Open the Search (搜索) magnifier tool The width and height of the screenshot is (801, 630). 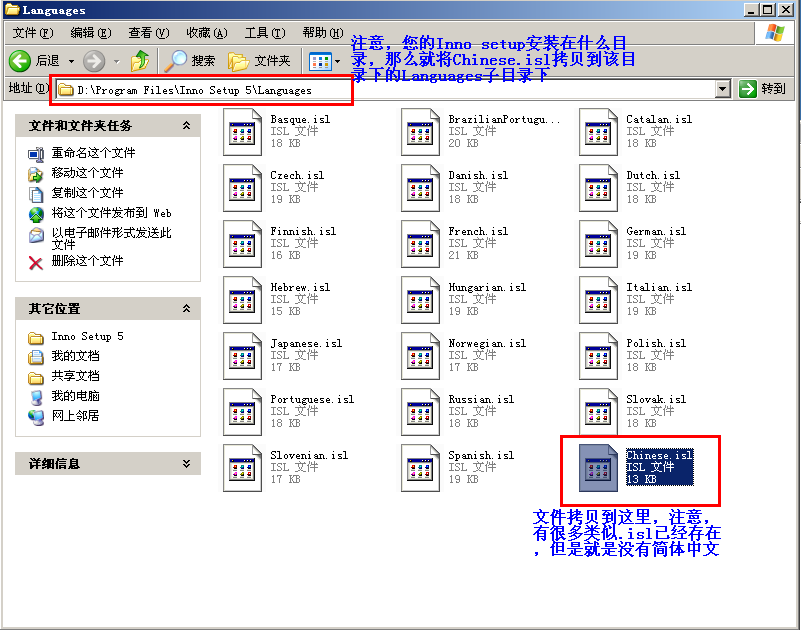point(190,61)
